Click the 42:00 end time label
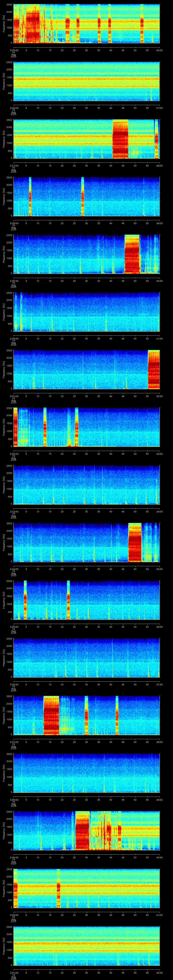Screen dimensions: 173x980 [x=159, y=972]
